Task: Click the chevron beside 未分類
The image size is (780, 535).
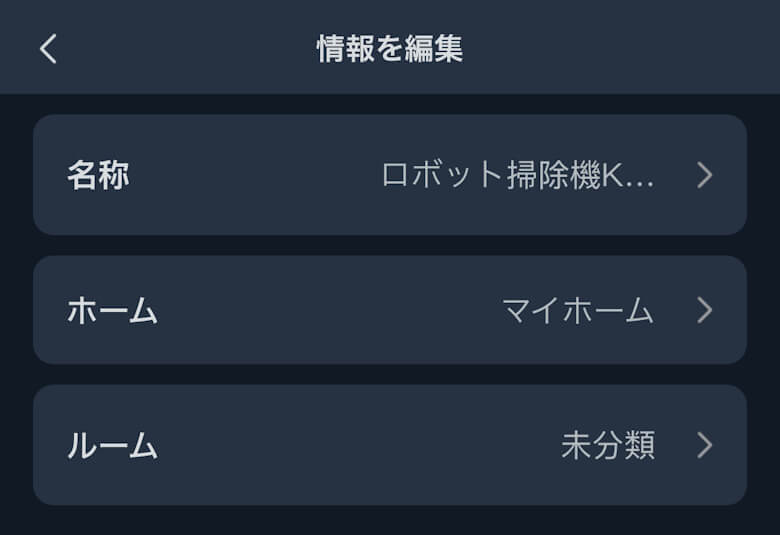Action: 705,445
